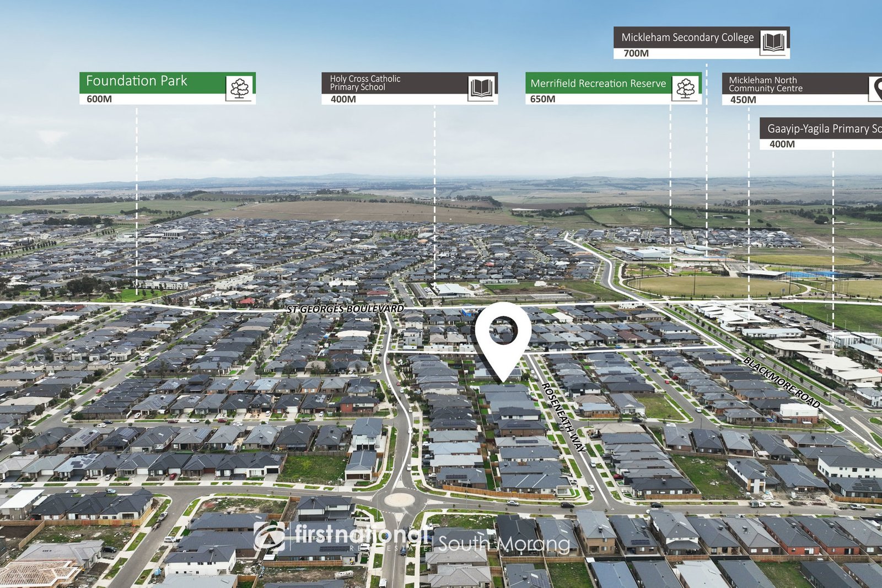882x588 pixels.
Task: Select the Merrifield Recreation Reserve label text
Action: click(598, 84)
